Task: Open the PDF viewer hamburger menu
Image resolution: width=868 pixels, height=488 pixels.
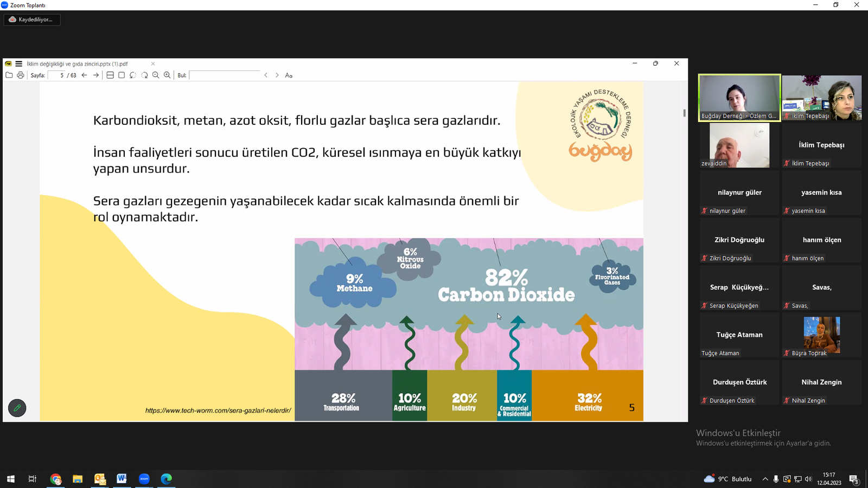Action: (18, 63)
